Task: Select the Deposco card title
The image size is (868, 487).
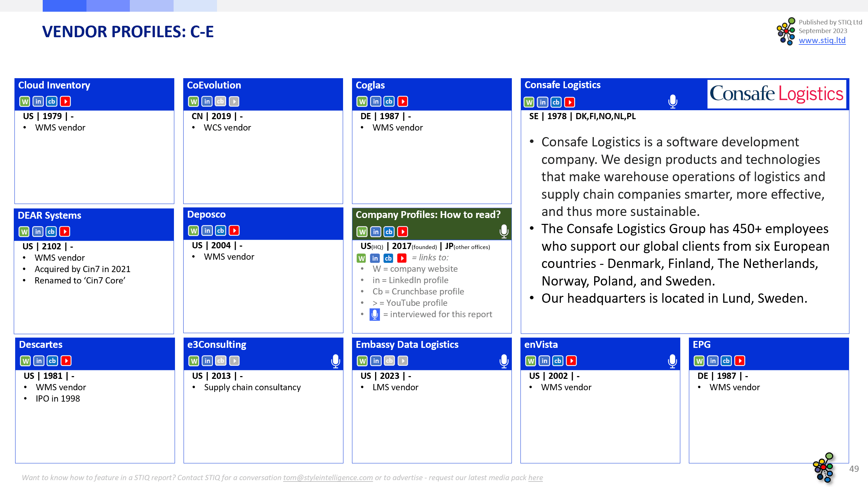Action: click(206, 214)
